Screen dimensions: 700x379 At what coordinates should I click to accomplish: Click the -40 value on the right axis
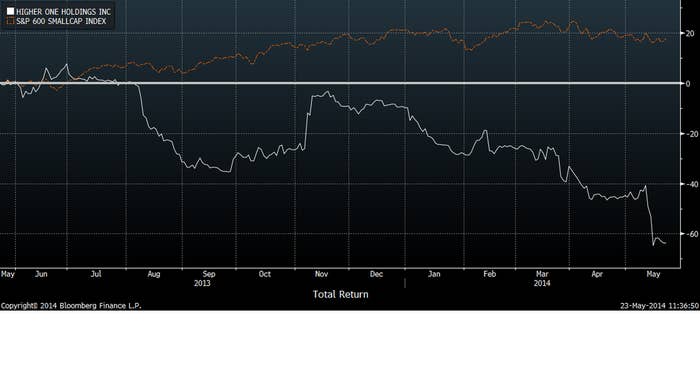click(x=692, y=184)
